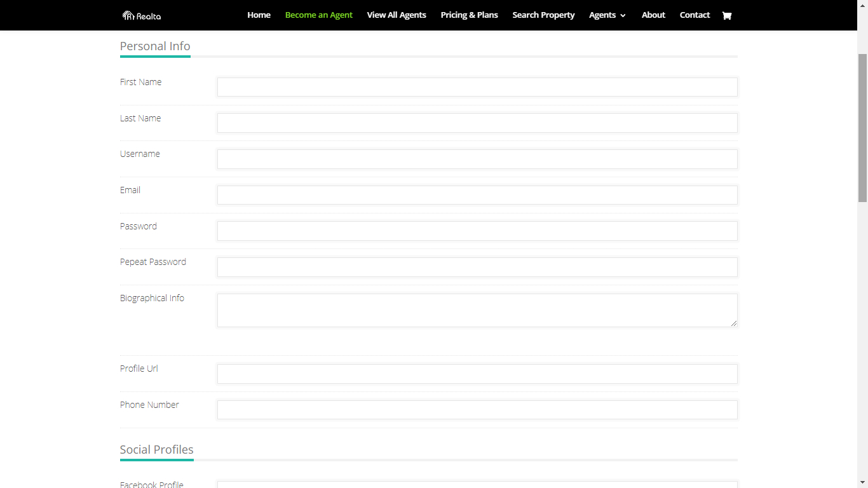
Task: Select the Username text box
Action: tap(477, 159)
